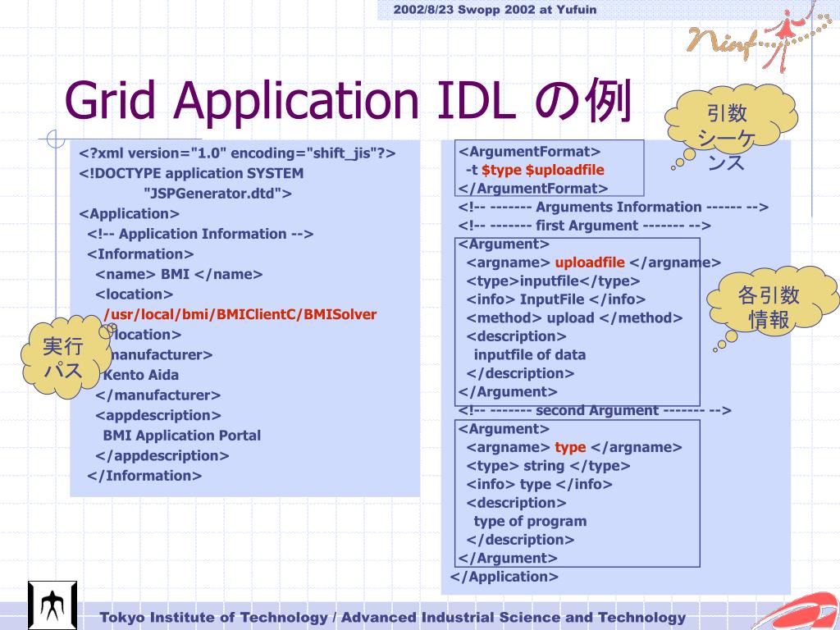Click the '</Information>' closing tag
840x630 pixels.
(x=144, y=476)
